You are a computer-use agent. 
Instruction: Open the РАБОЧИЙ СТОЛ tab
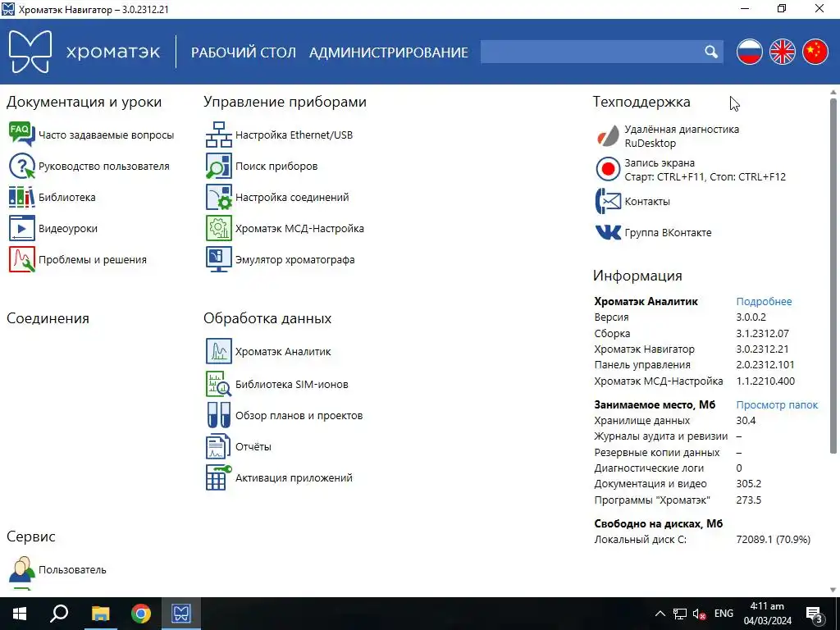point(243,52)
